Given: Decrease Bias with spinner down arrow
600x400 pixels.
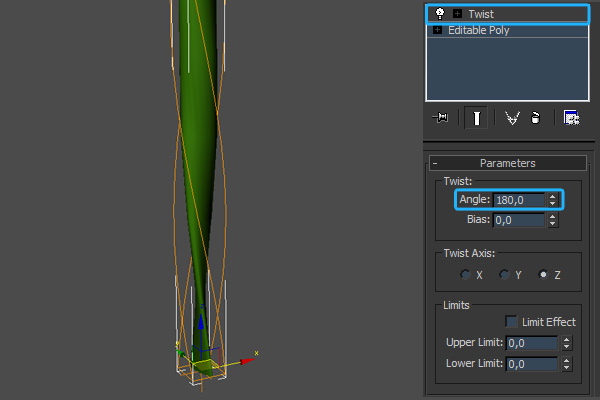Looking at the screenshot, I should coord(552,224).
